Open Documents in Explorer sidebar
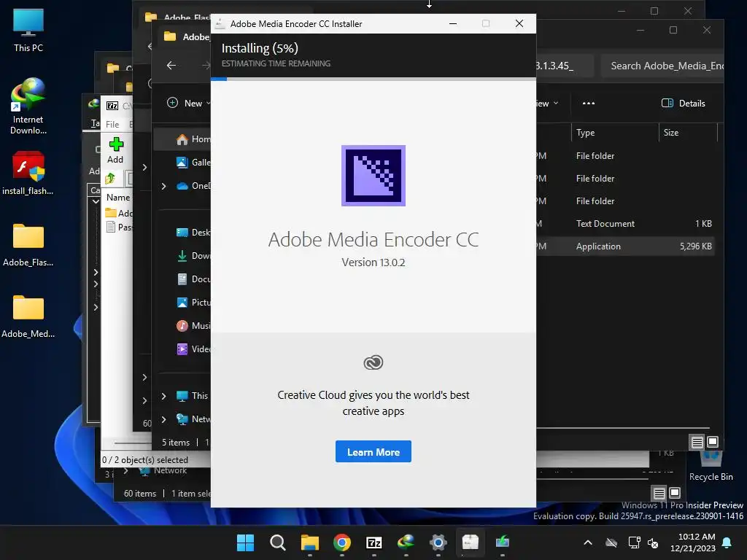Viewport: 747px width, 560px height. pos(193,279)
